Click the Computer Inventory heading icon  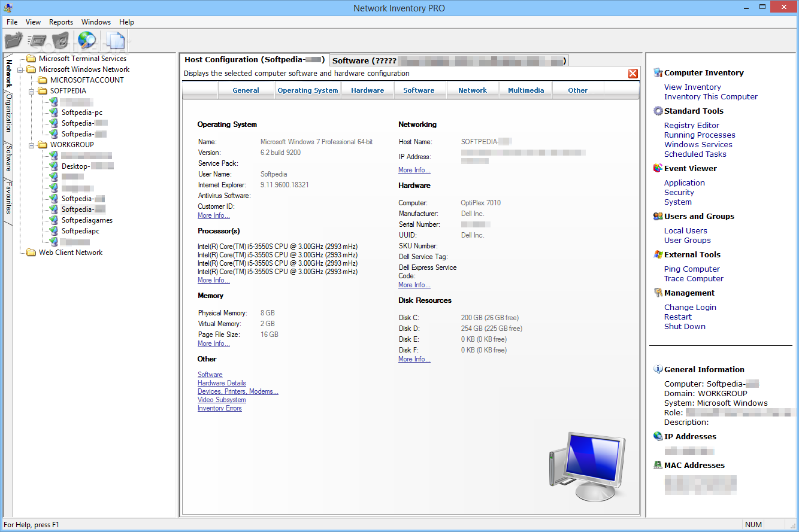[x=658, y=73]
